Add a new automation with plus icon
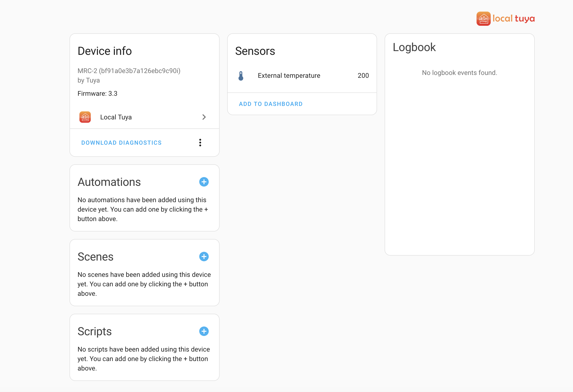This screenshot has height=392, width=573. click(204, 182)
